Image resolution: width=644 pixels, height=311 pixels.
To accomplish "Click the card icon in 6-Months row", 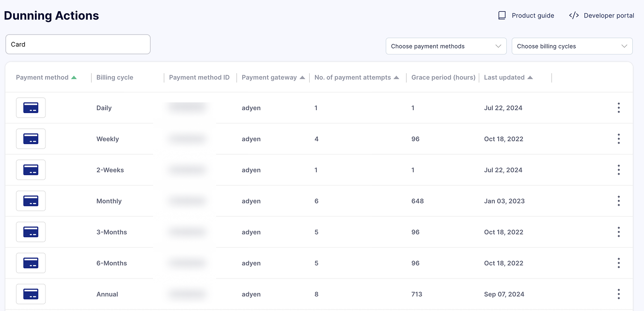I will point(31,263).
